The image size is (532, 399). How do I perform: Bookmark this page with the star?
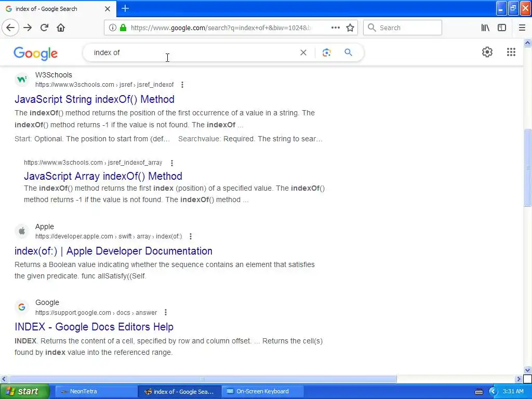[350, 28]
